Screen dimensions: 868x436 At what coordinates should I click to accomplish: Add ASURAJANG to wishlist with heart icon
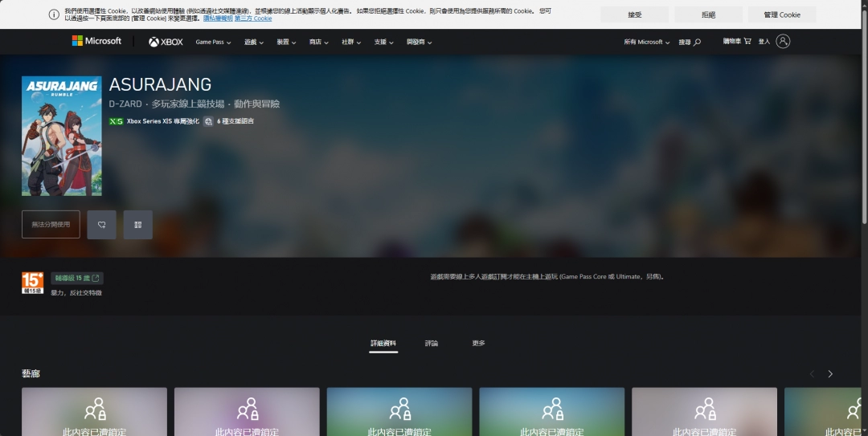pyautogui.click(x=102, y=225)
